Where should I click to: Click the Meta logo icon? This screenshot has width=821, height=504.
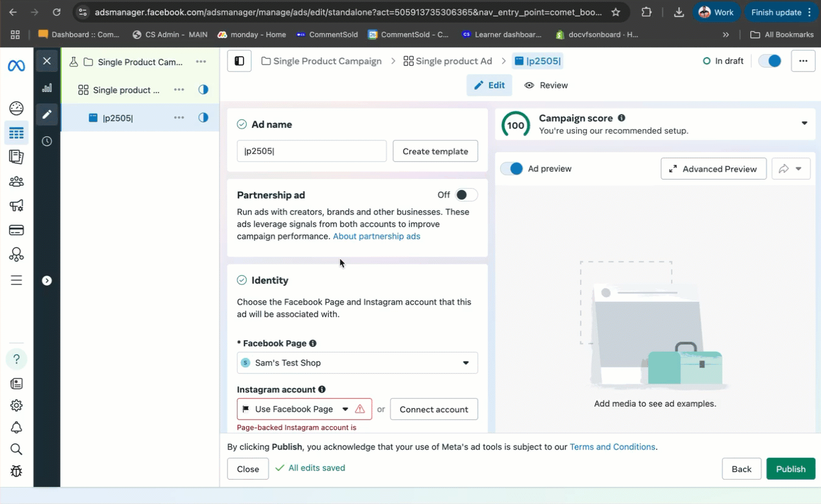[x=16, y=66]
